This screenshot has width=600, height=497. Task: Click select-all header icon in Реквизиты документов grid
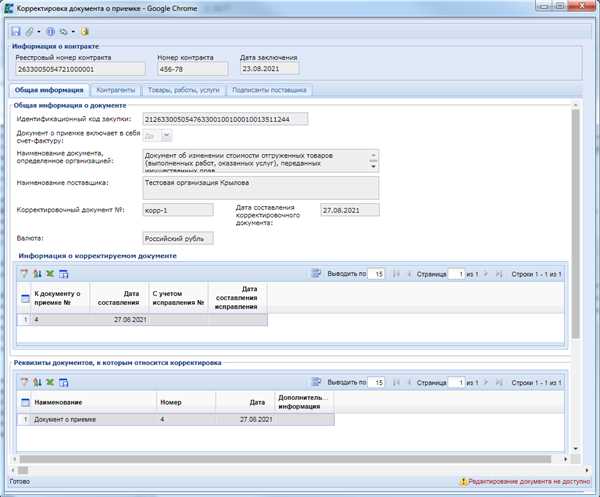pos(25,402)
